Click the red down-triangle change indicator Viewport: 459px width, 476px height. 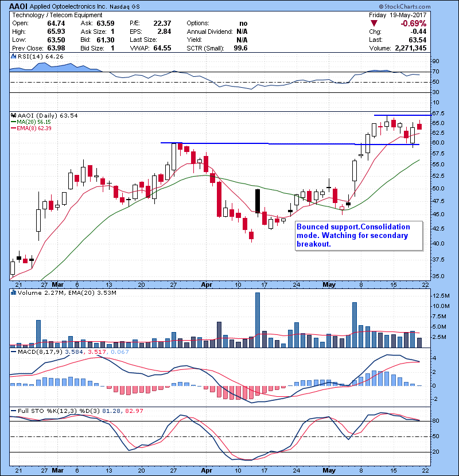tap(374, 24)
